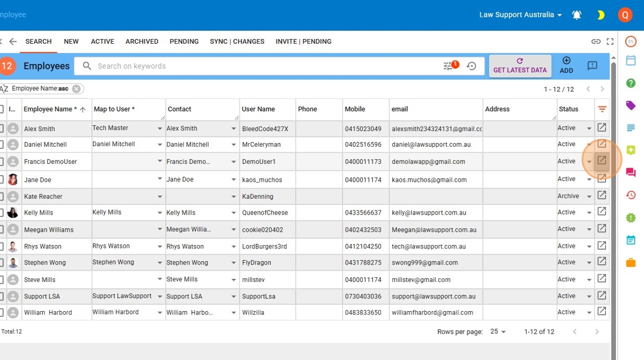Screen dimensions: 644x360
Task: Open the purple tag icon in sidebar
Action: 631,105
